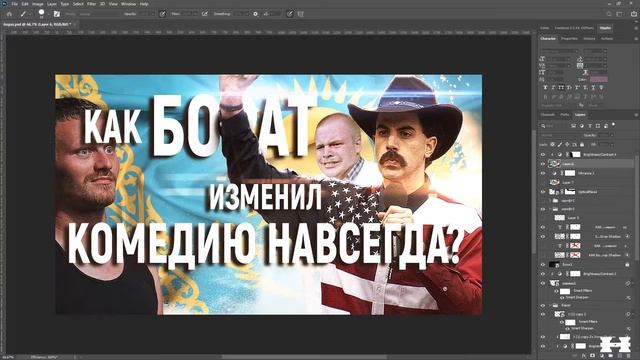
Task: Click lock transparent pixels icon
Action: [x=552, y=144]
